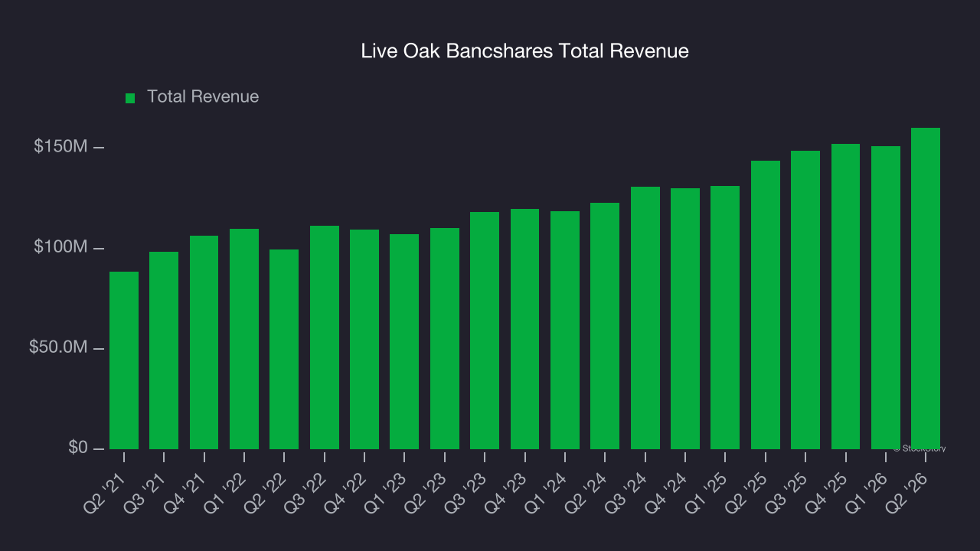Click the green Total Revenue legend swatch

tap(130, 98)
